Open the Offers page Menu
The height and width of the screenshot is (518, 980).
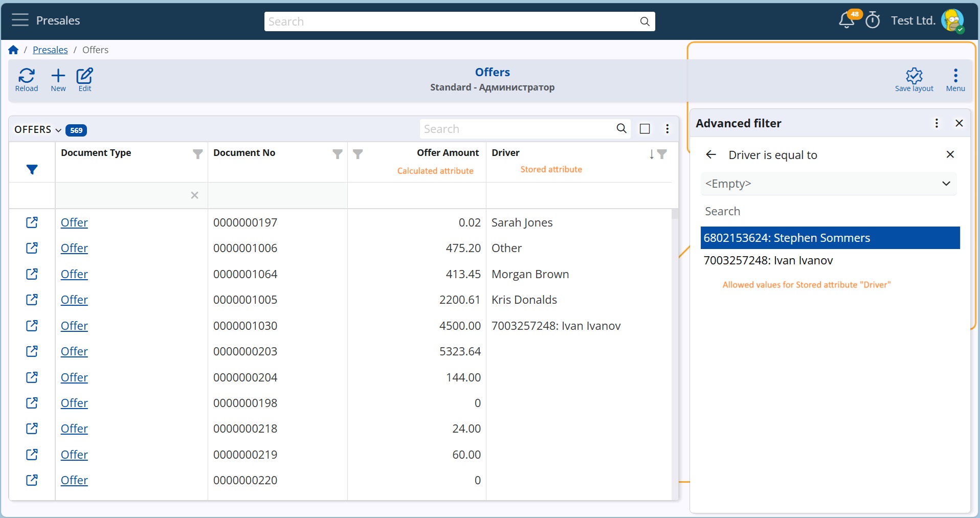pyautogui.click(x=955, y=80)
